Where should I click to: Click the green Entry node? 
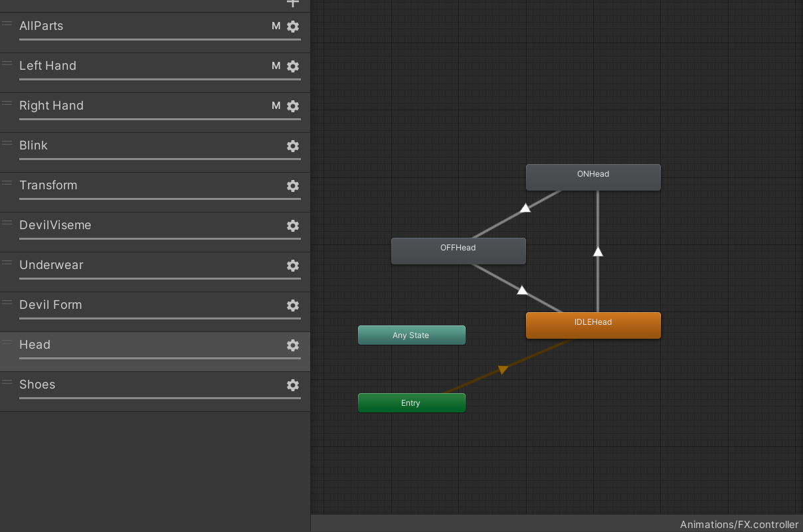point(411,403)
